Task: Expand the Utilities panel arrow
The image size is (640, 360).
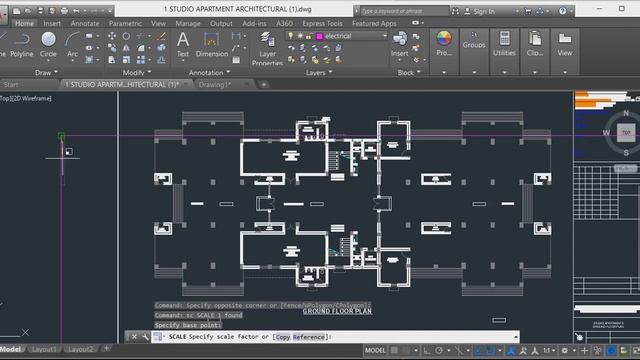Action: coord(504,73)
